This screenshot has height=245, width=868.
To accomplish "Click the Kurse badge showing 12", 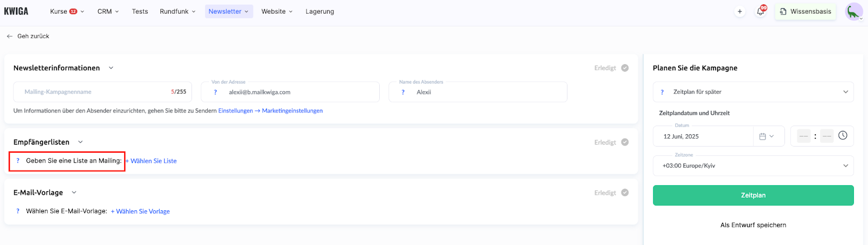I will click(x=73, y=11).
